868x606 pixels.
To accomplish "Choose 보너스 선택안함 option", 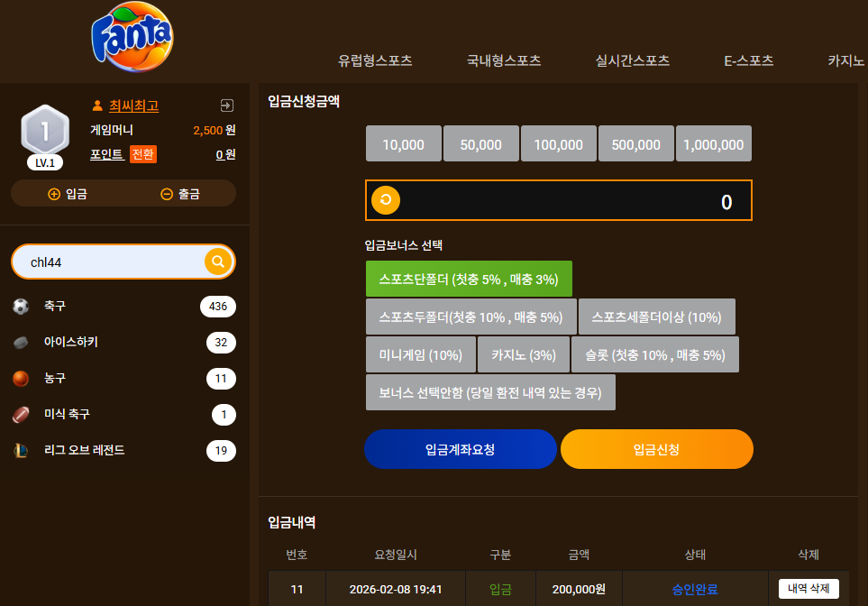I will tap(490, 392).
